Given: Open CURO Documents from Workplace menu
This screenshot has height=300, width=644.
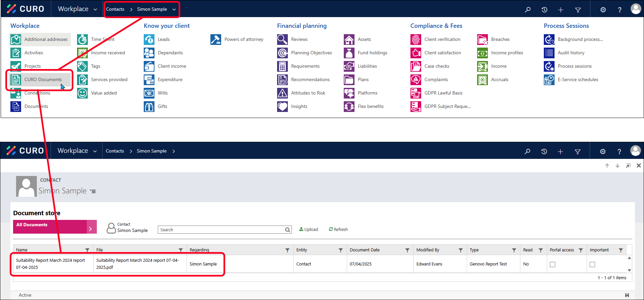Looking at the screenshot, I should [40, 80].
